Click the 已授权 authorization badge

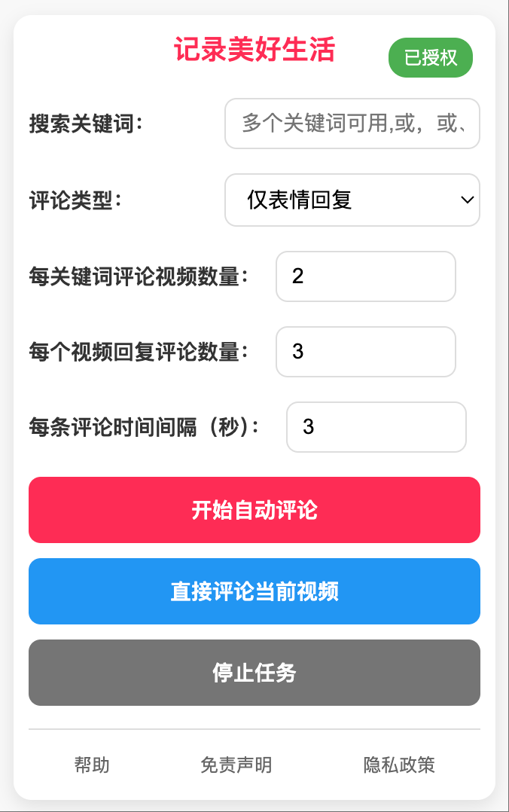[x=430, y=58]
